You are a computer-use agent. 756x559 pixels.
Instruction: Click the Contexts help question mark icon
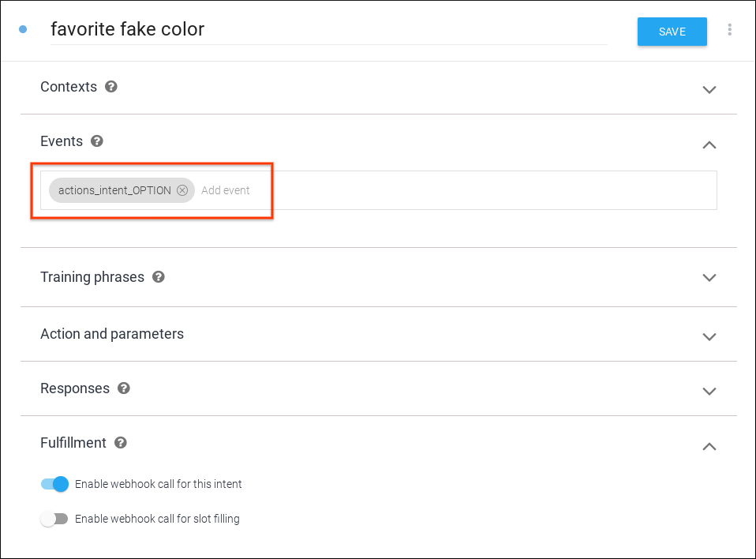tap(111, 87)
